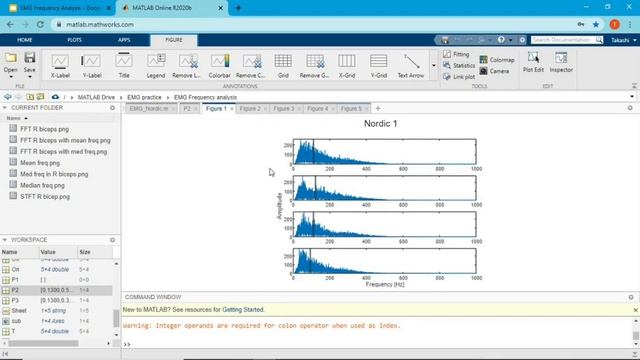Go back in folder history arrow

[x=7, y=97]
